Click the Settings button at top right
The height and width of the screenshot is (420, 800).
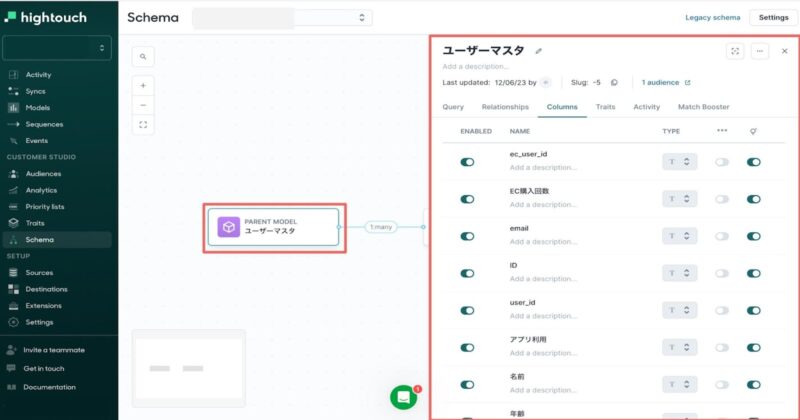[x=773, y=17]
